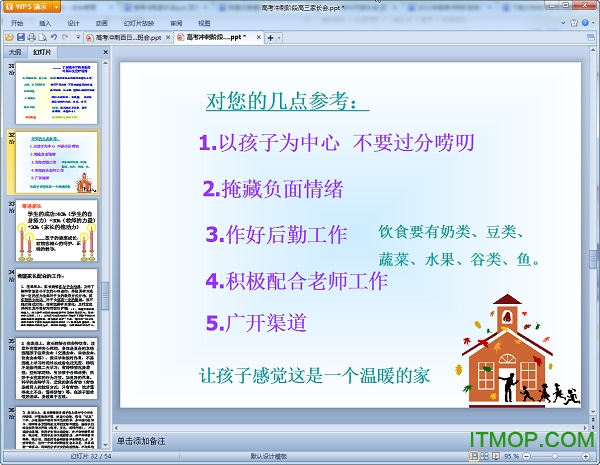Image resolution: width=600 pixels, height=465 pixels.
Task: Open the new document tab dropdown arrow
Action: (x=280, y=37)
